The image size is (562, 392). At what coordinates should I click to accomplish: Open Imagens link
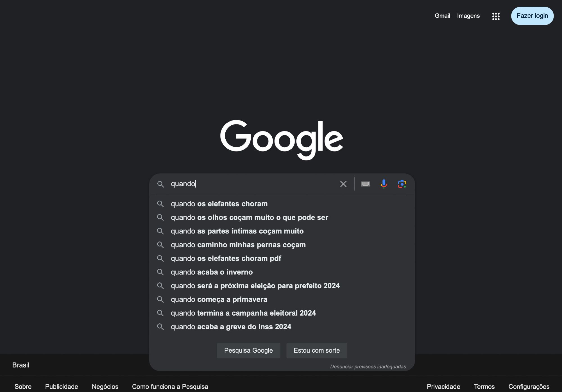click(468, 16)
